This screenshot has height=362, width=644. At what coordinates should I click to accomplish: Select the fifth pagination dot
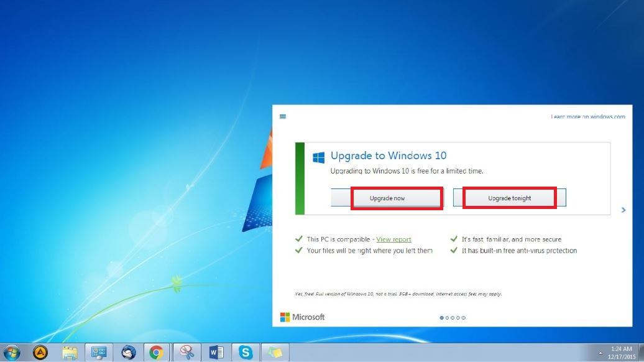pyautogui.click(x=463, y=318)
